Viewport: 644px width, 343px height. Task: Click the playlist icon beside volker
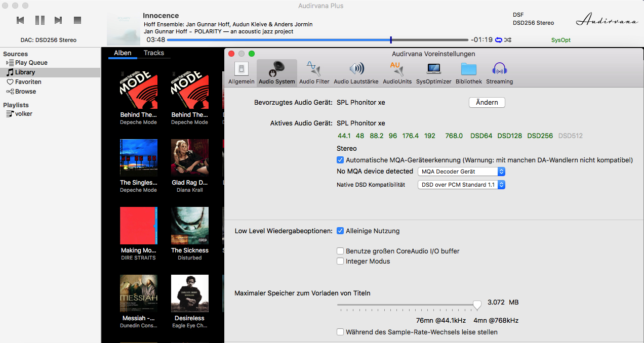[10, 114]
